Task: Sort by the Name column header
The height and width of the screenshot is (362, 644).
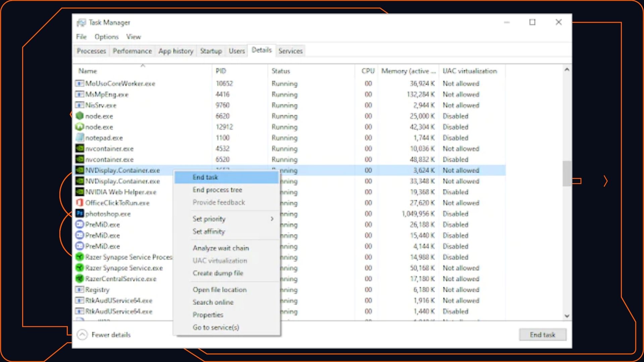Action: click(143, 71)
